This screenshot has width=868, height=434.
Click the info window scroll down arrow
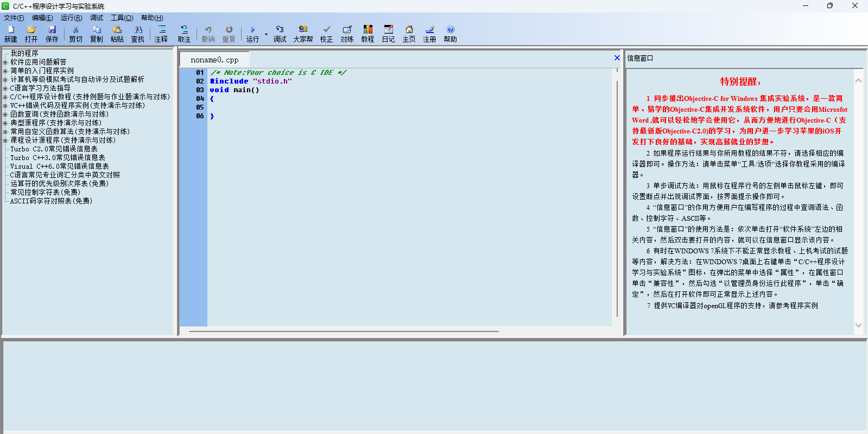tap(858, 325)
